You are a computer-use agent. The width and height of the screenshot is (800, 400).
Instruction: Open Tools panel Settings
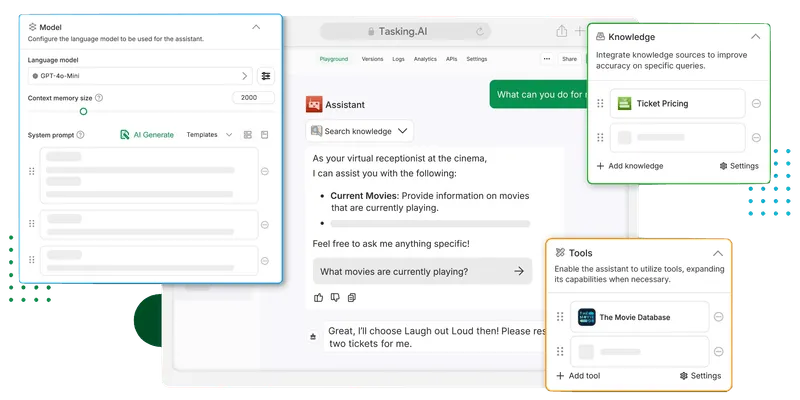[x=701, y=376]
